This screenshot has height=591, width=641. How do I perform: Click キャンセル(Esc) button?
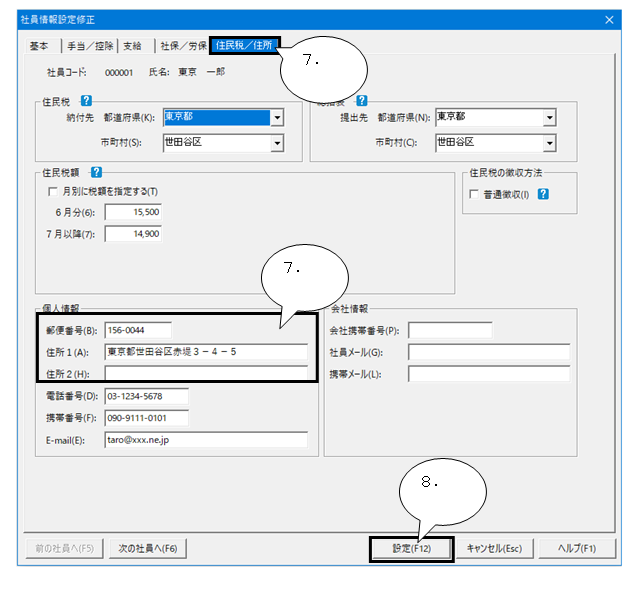click(494, 548)
